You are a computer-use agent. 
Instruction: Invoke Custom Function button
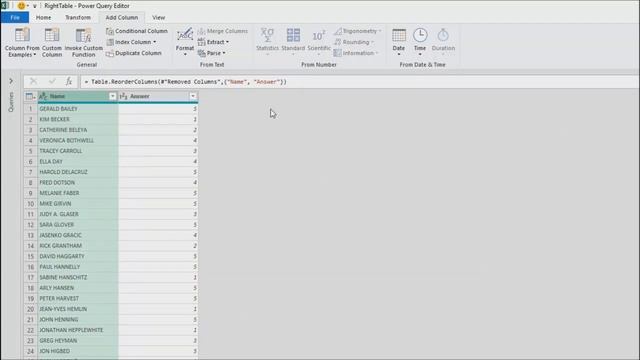[x=84, y=42]
